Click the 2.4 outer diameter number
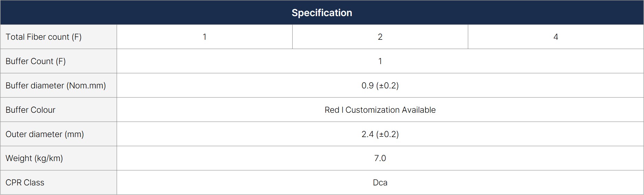The width and height of the screenshot is (644, 195). point(367,134)
